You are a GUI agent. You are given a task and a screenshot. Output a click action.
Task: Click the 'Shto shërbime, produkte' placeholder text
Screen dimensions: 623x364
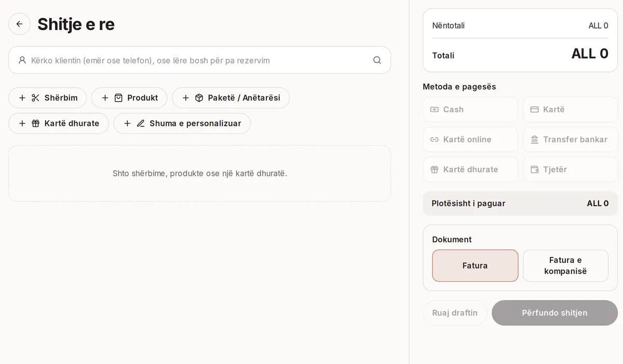200,173
